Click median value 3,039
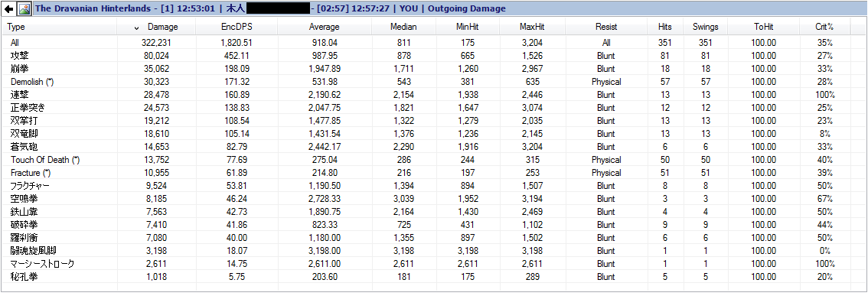 [x=403, y=199]
